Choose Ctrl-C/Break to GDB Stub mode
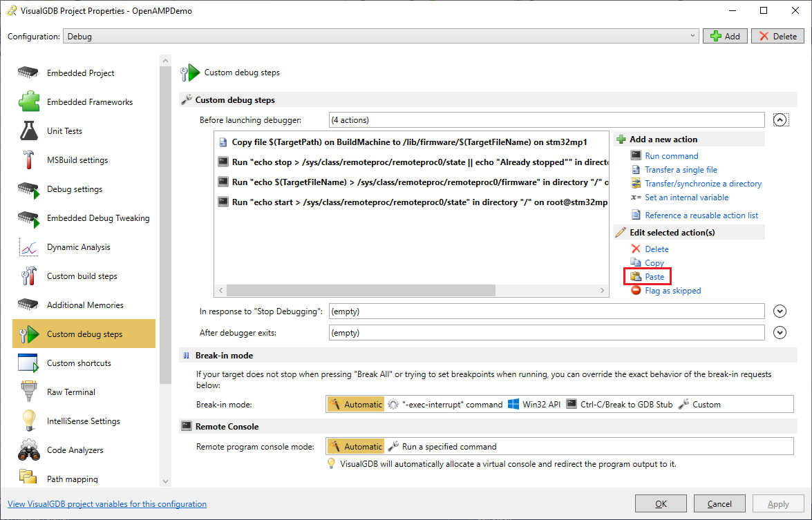This screenshot has width=812, height=520. [619, 405]
